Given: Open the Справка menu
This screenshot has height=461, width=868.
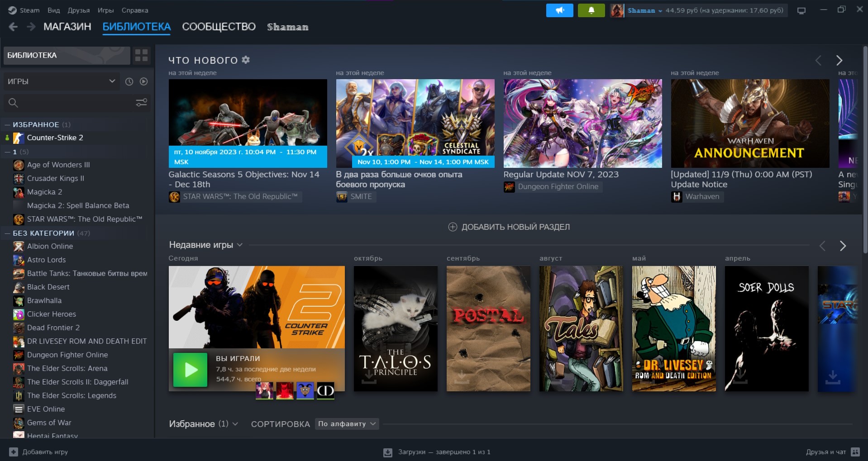Looking at the screenshot, I should 134,10.
